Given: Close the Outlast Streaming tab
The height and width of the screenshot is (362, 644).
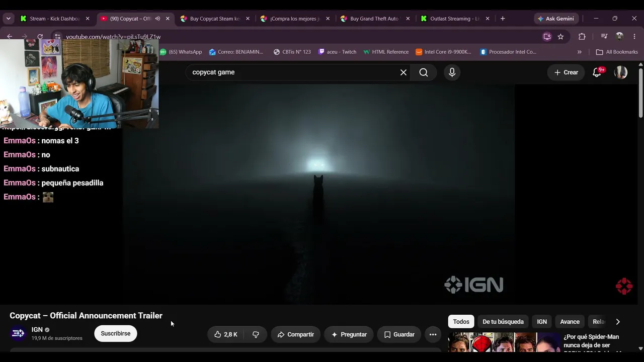Looking at the screenshot, I should point(488,19).
